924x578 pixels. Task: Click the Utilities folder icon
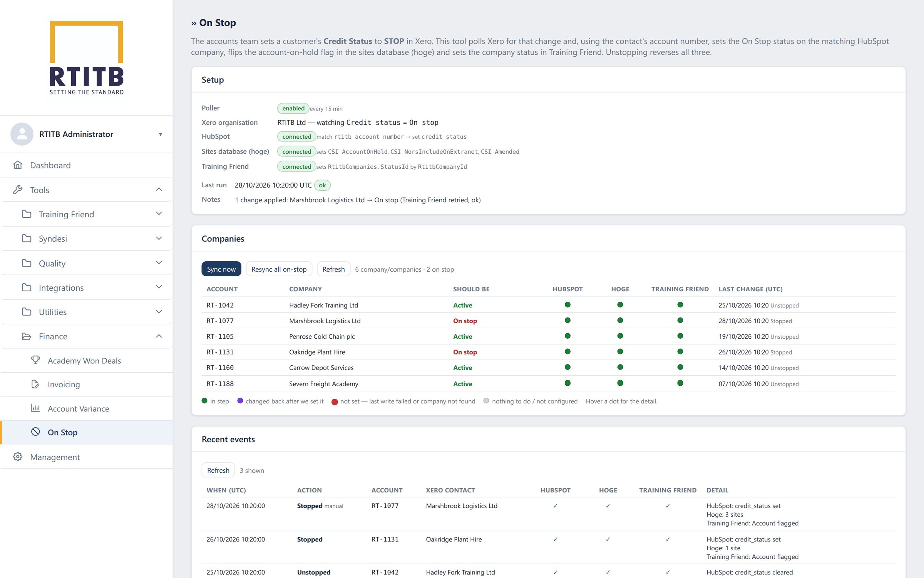coord(27,311)
